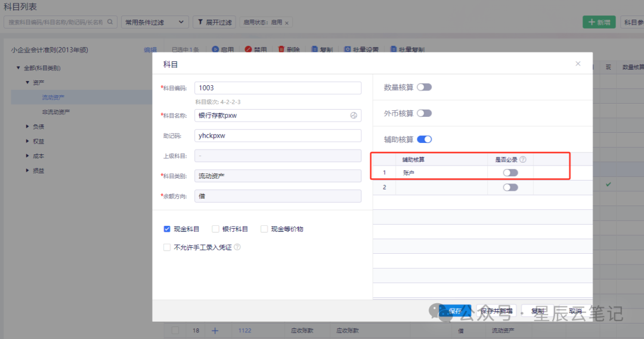Toggle 是否必录 for the 账户 row

point(510,173)
